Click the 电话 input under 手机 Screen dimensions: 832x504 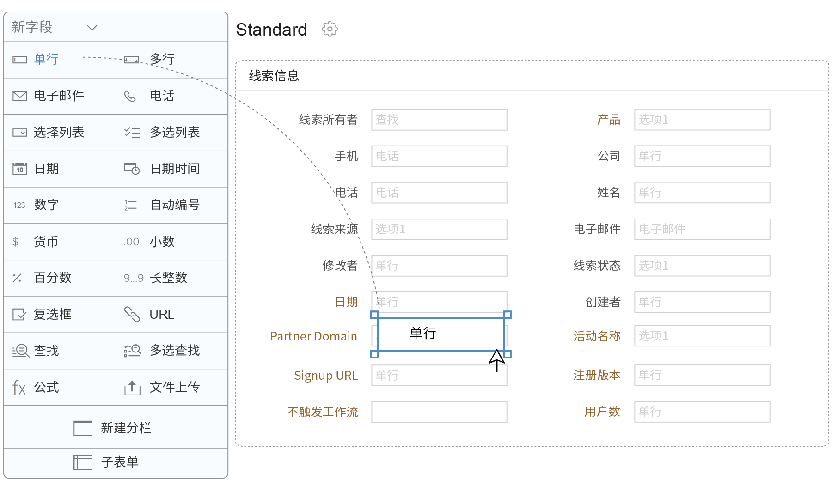pyautogui.click(x=439, y=193)
